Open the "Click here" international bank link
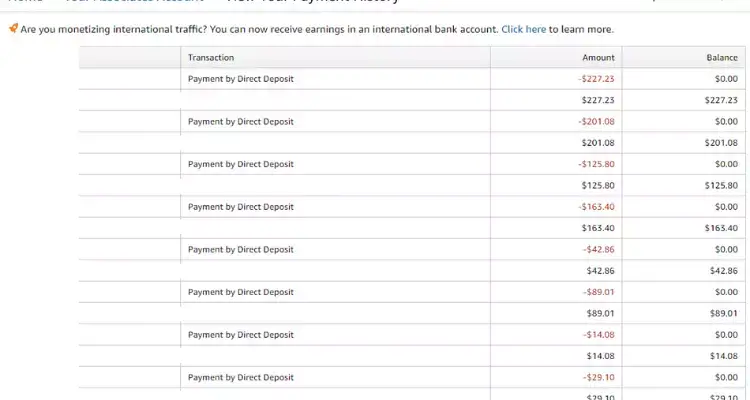The width and height of the screenshot is (750, 400). [523, 30]
